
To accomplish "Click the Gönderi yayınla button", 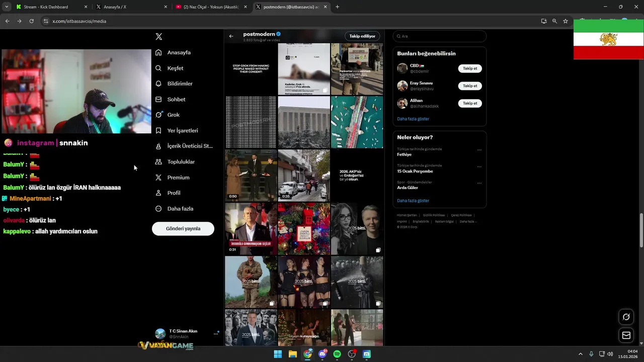I will click(183, 229).
